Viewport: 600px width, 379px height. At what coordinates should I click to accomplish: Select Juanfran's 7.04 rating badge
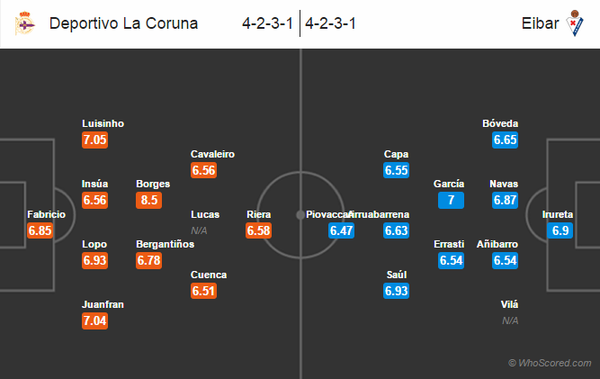[95, 321]
